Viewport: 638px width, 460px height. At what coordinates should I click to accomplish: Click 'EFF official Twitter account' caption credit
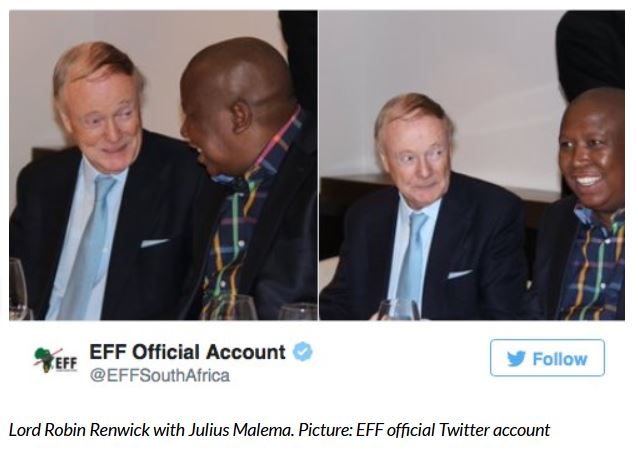[x=453, y=430]
